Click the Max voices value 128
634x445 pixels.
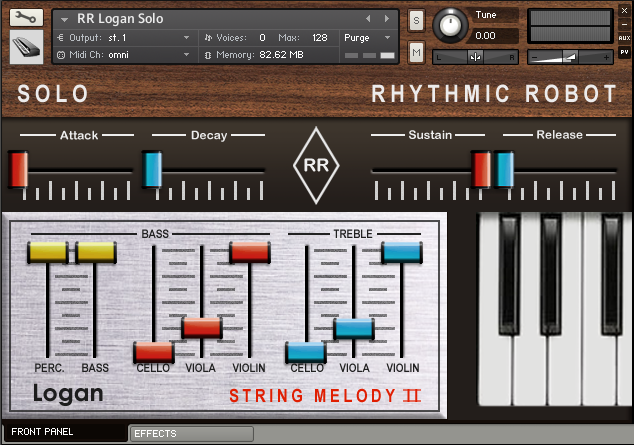click(320, 37)
